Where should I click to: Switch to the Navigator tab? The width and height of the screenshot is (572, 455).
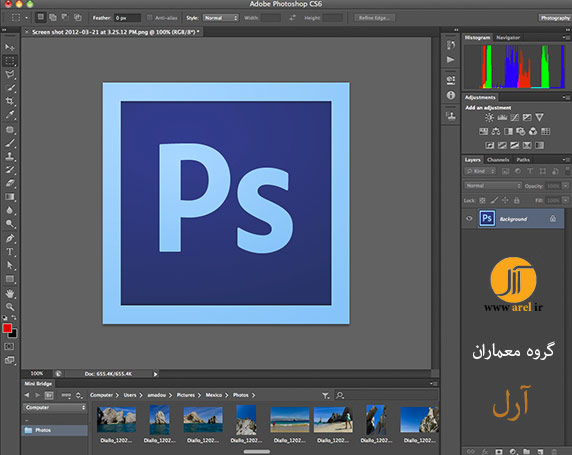pos(508,38)
